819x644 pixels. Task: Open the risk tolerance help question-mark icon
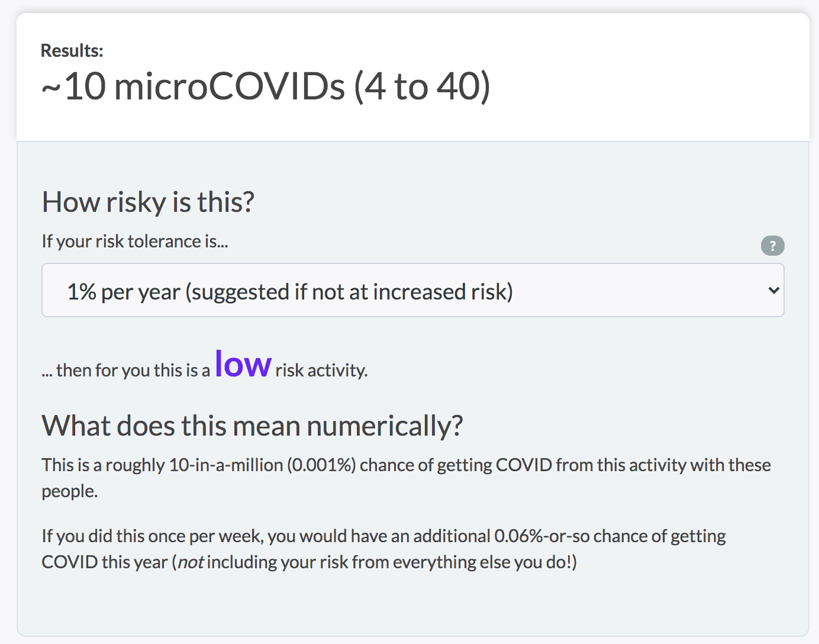[x=772, y=246]
